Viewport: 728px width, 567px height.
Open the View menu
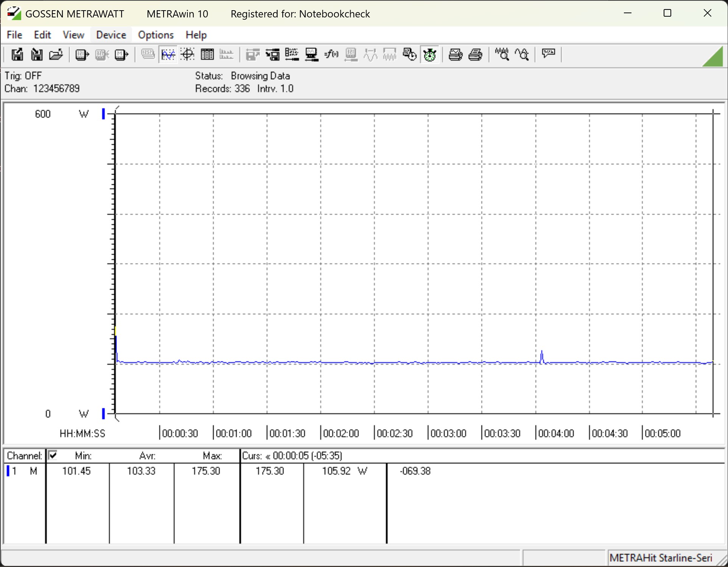coord(73,35)
